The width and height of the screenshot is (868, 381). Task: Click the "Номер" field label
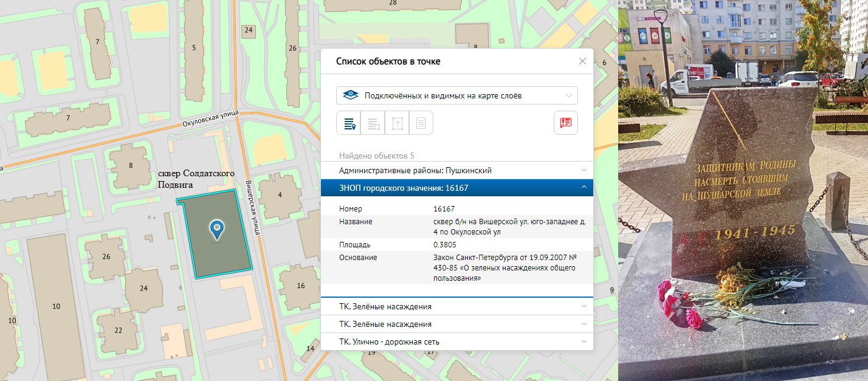pos(351,209)
